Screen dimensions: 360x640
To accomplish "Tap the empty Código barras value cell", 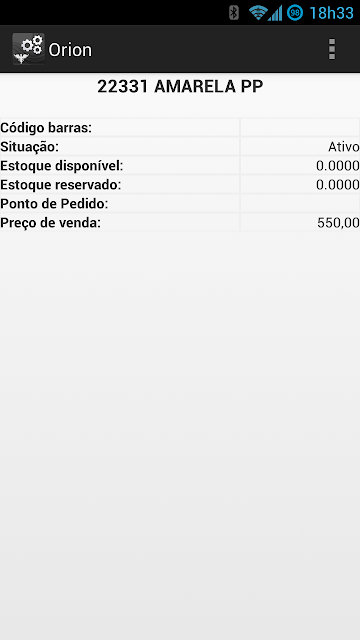I will pyautogui.click(x=300, y=127).
